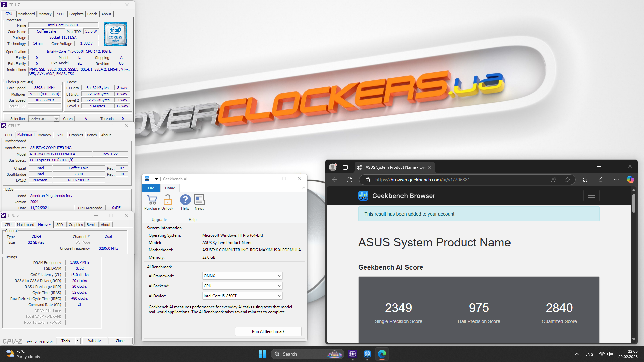Click the CPU-Z Tools button
644x362 pixels.
point(66,341)
